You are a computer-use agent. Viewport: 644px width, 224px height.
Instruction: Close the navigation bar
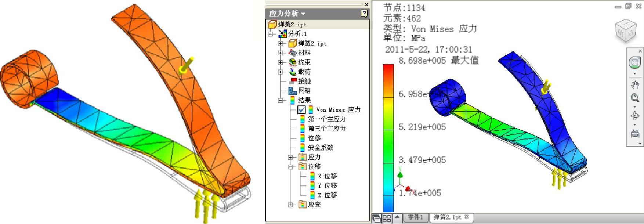pyautogui.click(x=640, y=51)
